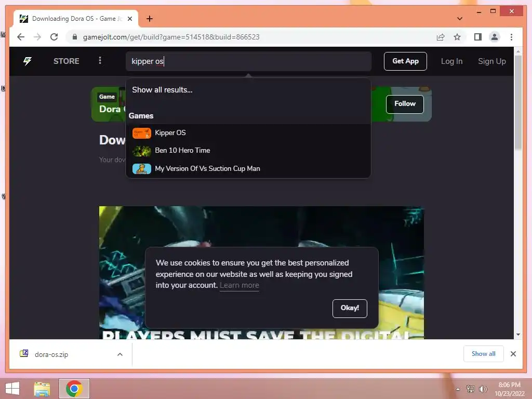Click the scrollbar up arrow
532x399 pixels.
click(518, 51)
